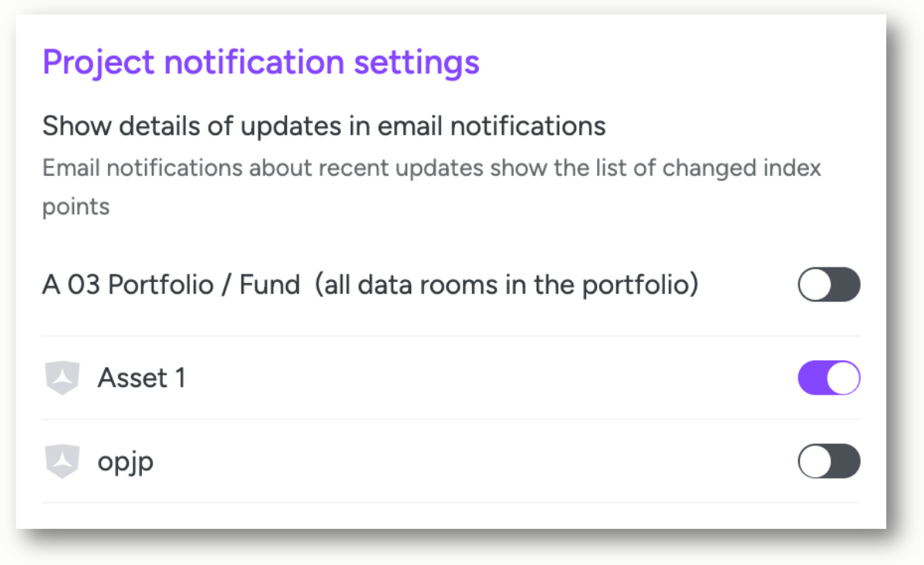Viewport: 924px width, 565px height.
Task: Click the shield icon beside opjp
Action: pyautogui.click(x=62, y=461)
